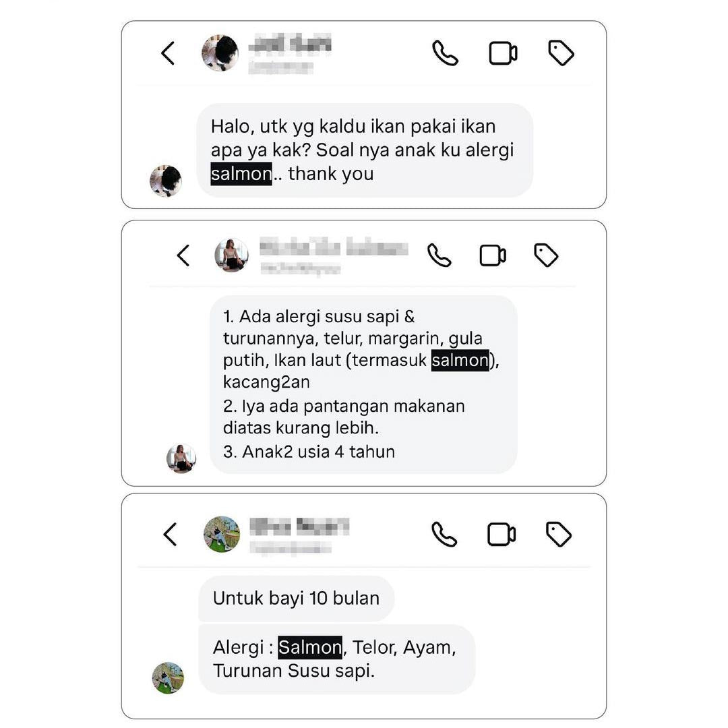
Task: Start video call in second chat
Action: click(493, 255)
